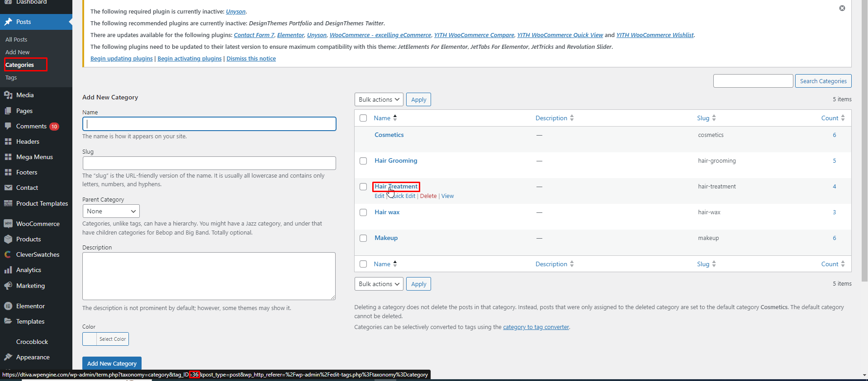Viewport: 868px width, 381px height.
Task: Click the Marketing megaphone icon
Action: pyautogui.click(x=8, y=286)
